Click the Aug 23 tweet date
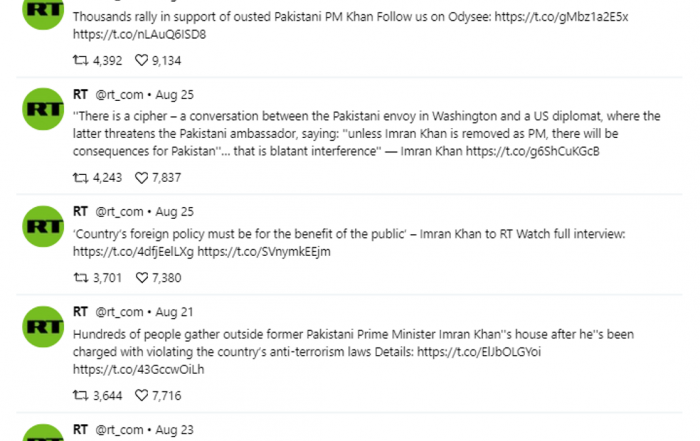The height and width of the screenshot is (441, 700). point(175,430)
